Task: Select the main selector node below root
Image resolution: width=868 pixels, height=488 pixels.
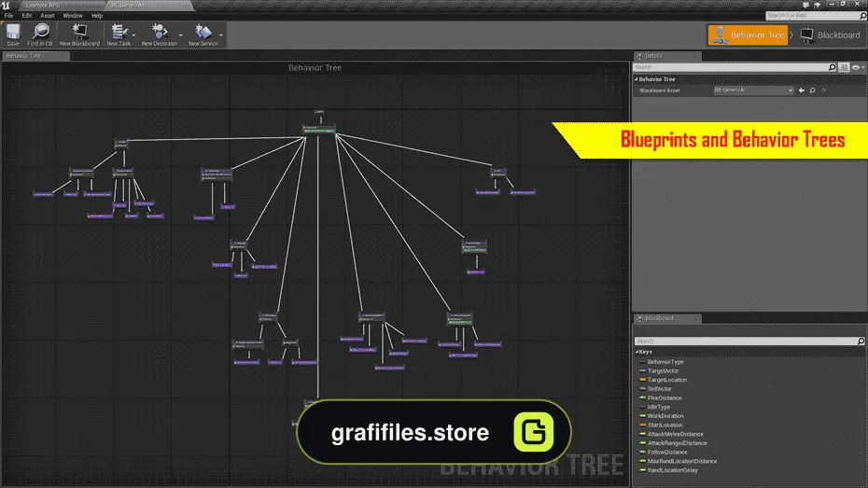Action: (x=319, y=130)
